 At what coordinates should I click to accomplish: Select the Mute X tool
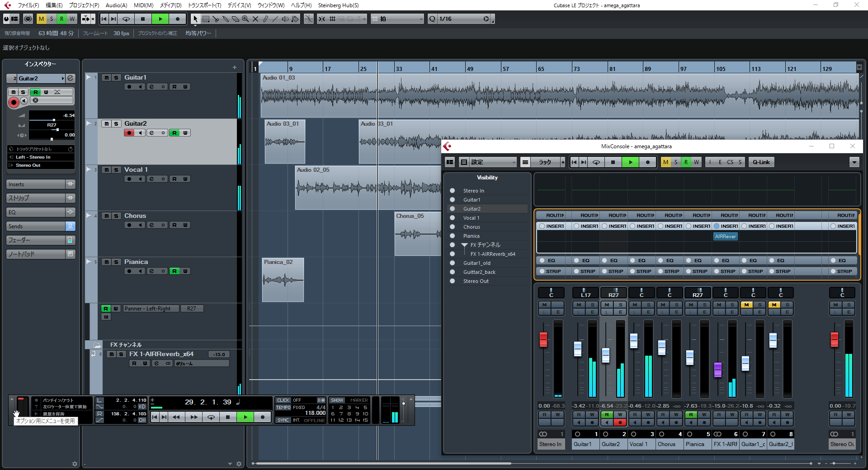coord(255,19)
